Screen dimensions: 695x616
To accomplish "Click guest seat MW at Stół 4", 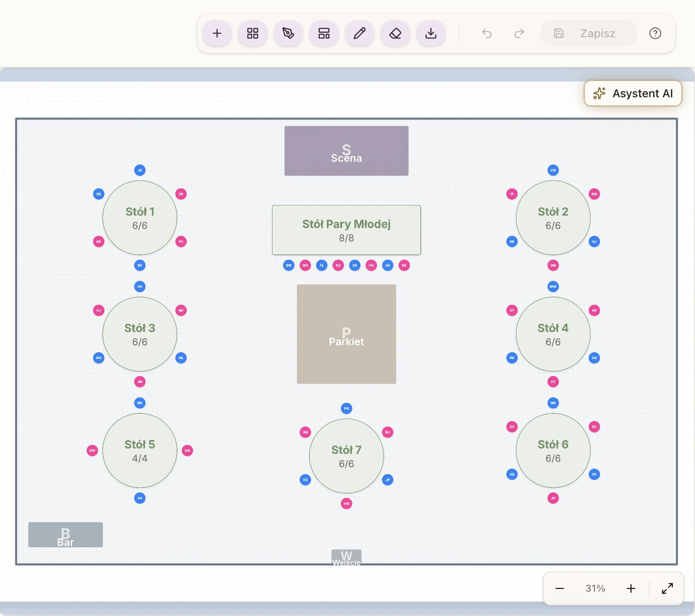I will tap(553, 287).
